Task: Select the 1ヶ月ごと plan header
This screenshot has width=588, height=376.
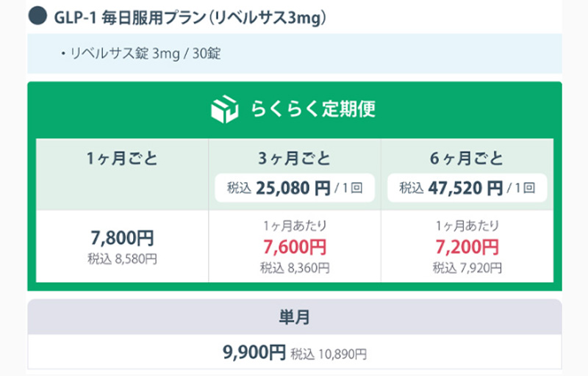Action: click(122, 159)
